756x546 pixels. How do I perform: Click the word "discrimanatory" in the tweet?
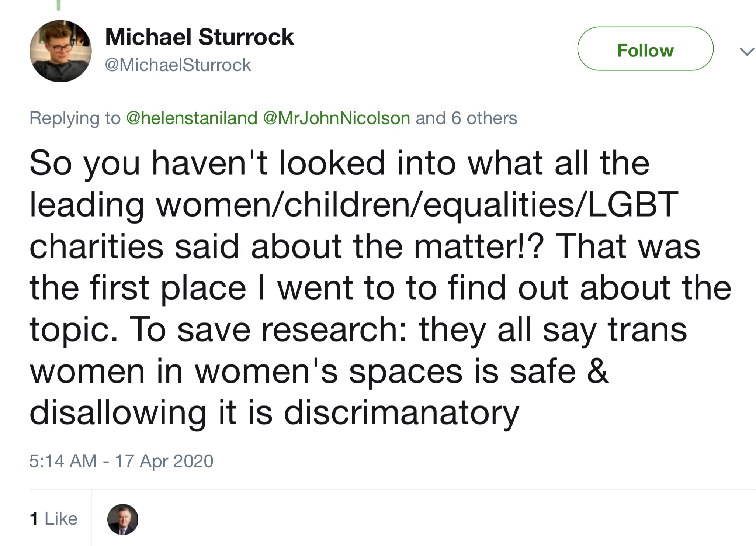click(401, 412)
